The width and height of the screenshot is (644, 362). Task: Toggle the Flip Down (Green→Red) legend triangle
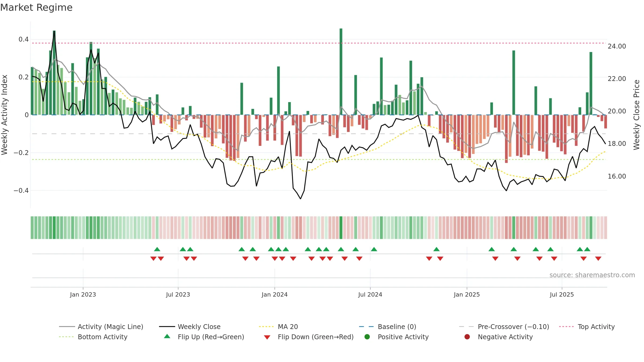tap(267, 337)
